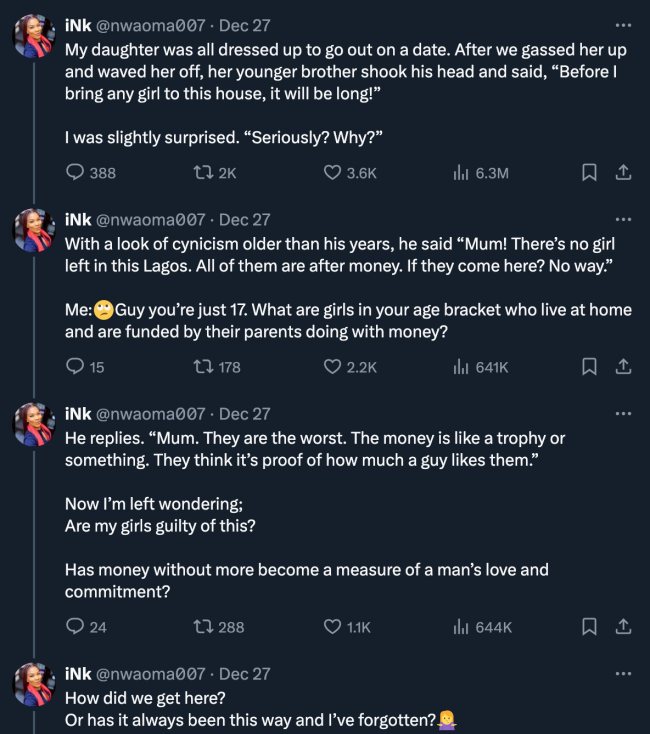The width and height of the screenshot is (650, 734).
Task: Repost the tweet with 2K reposts
Action: [x=200, y=173]
